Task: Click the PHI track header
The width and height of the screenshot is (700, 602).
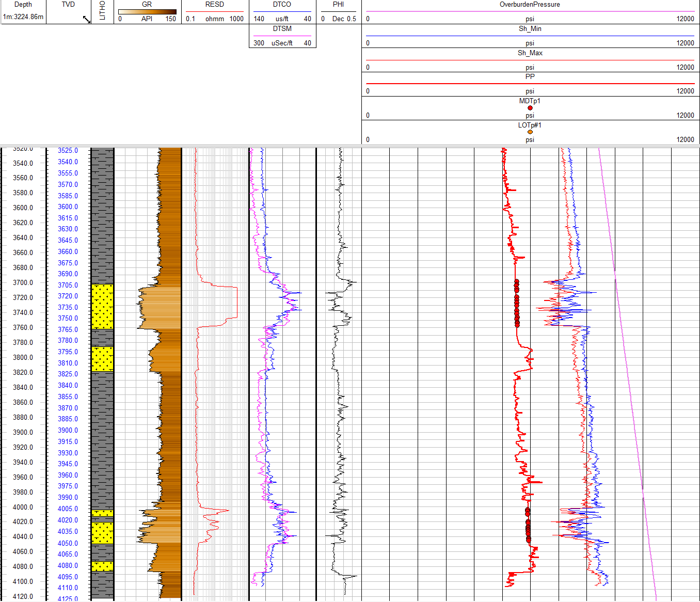Action: tap(338, 5)
